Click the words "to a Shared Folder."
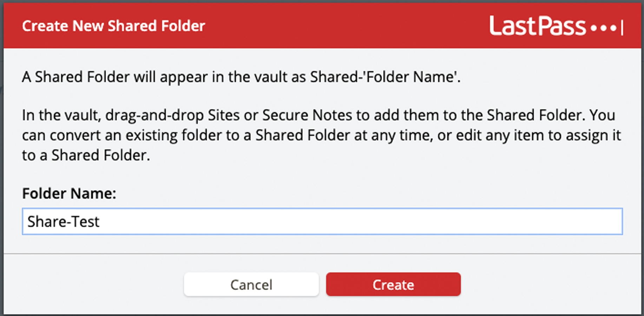 pos(86,155)
